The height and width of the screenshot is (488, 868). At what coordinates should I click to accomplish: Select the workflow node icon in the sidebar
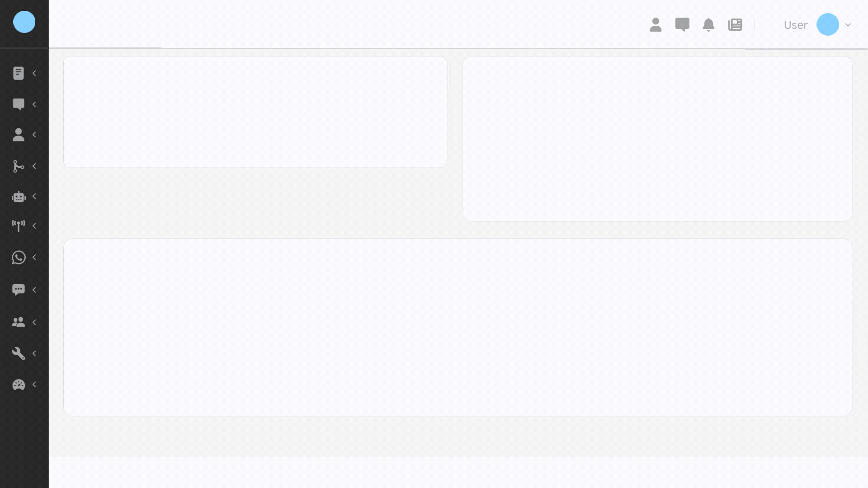[x=18, y=166]
